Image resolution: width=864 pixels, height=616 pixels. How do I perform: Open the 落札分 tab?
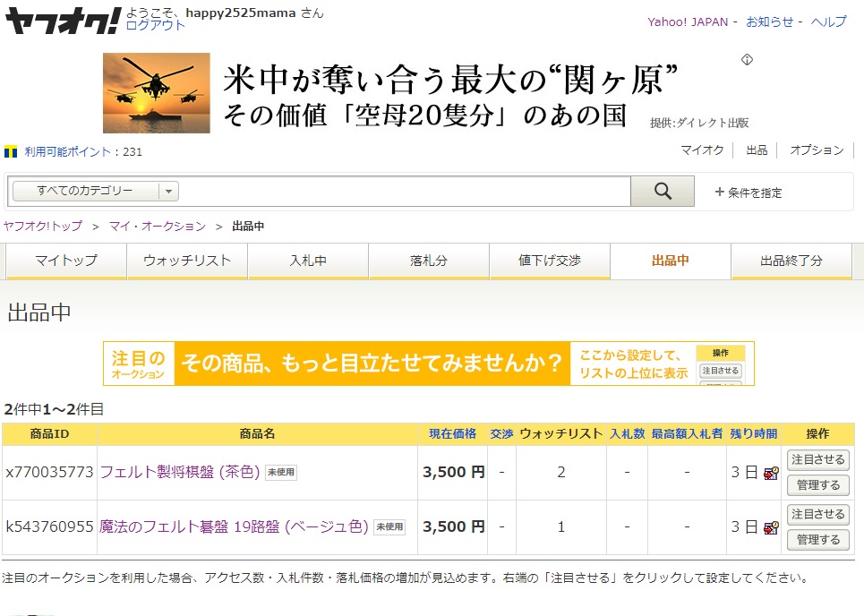pyautogui.click(x=429, y=261)
